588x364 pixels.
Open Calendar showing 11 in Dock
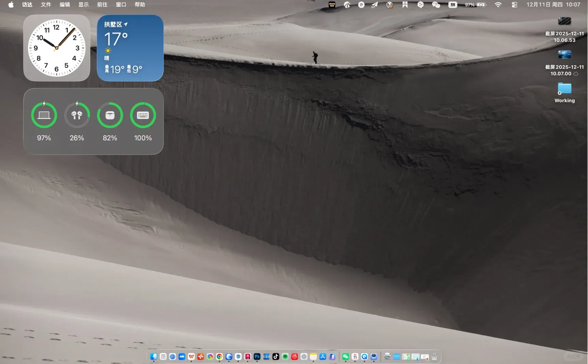(x=355, y=357)
